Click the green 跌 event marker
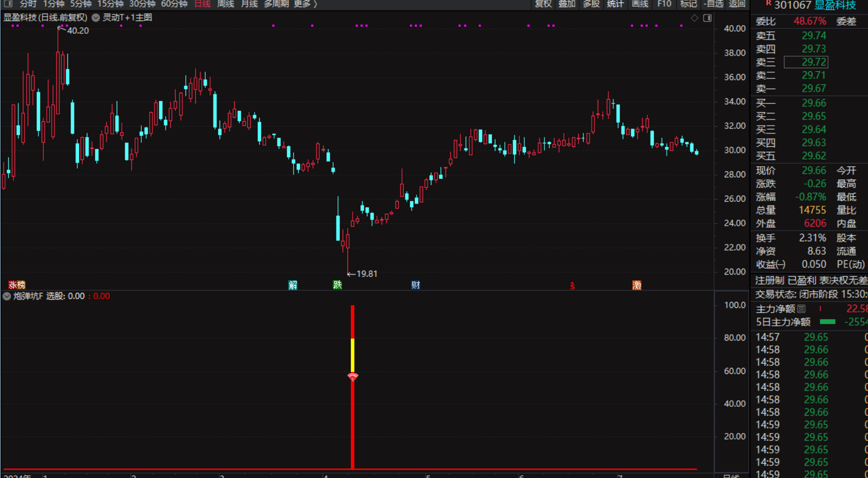 pos(337,285)
